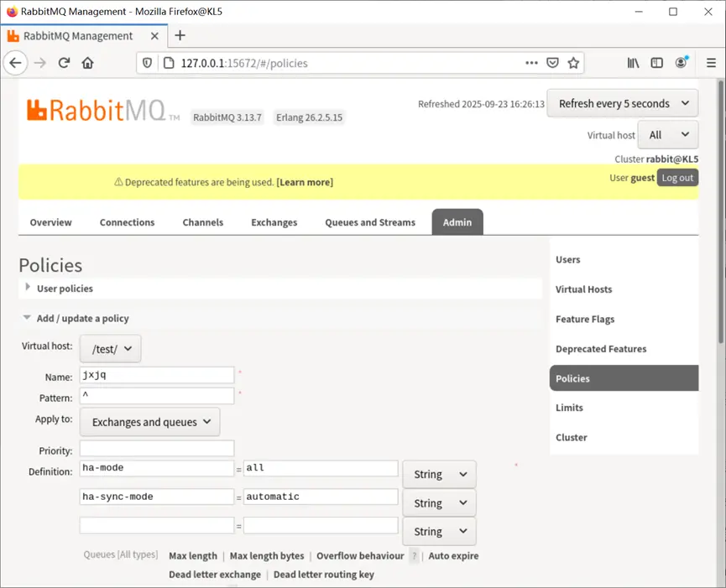Open the /test/ virtual host dropdown
Image resolution: width=726 pixels, height=588 pixels.
click(x=111, y=349)
